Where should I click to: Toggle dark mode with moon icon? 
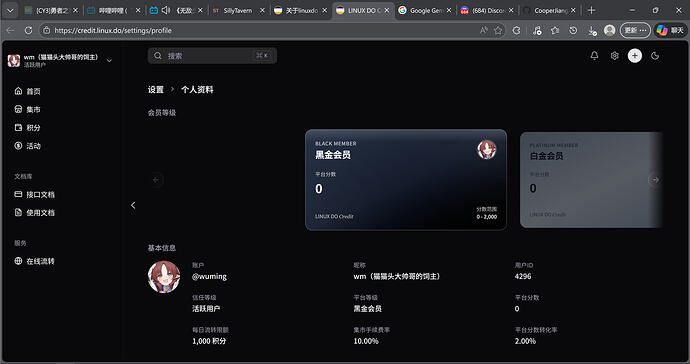click(655, 56)
